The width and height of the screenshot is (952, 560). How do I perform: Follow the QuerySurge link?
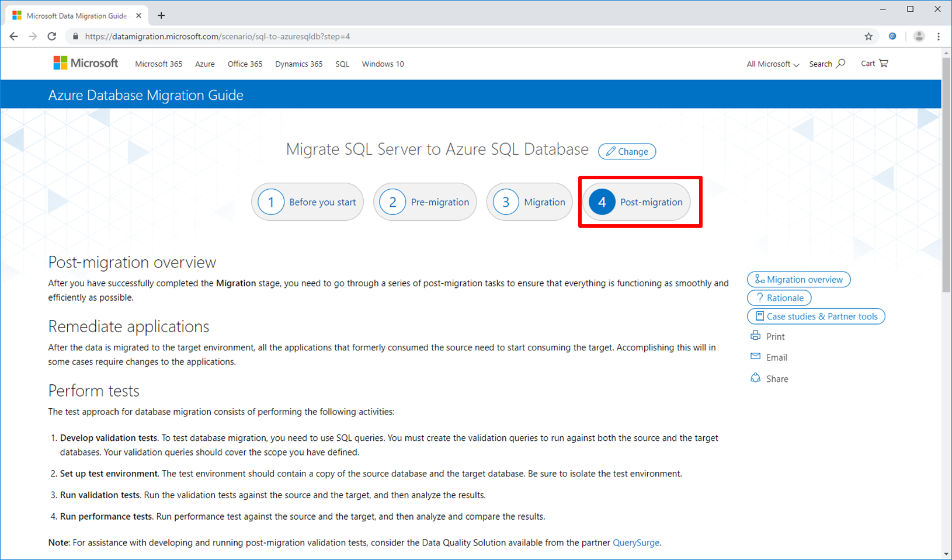[636, 542]
